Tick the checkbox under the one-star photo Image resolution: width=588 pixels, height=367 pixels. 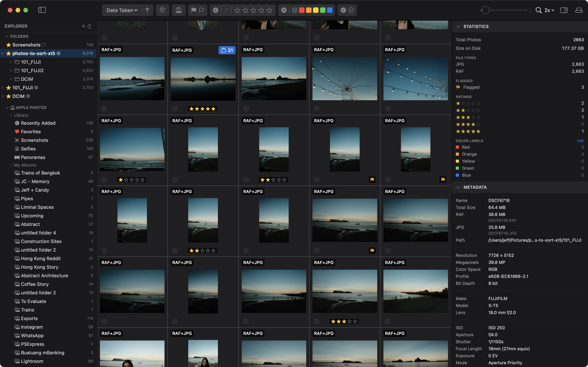pos(104,180)
